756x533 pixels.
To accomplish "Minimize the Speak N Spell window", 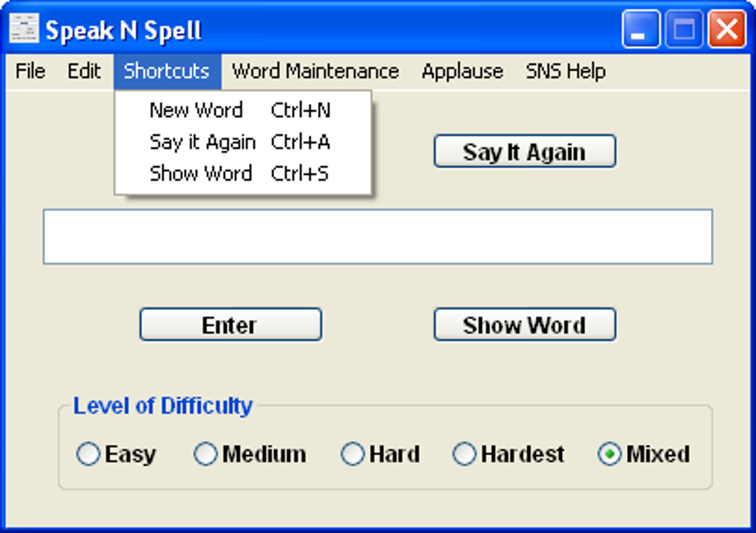I will coord(641,30).
